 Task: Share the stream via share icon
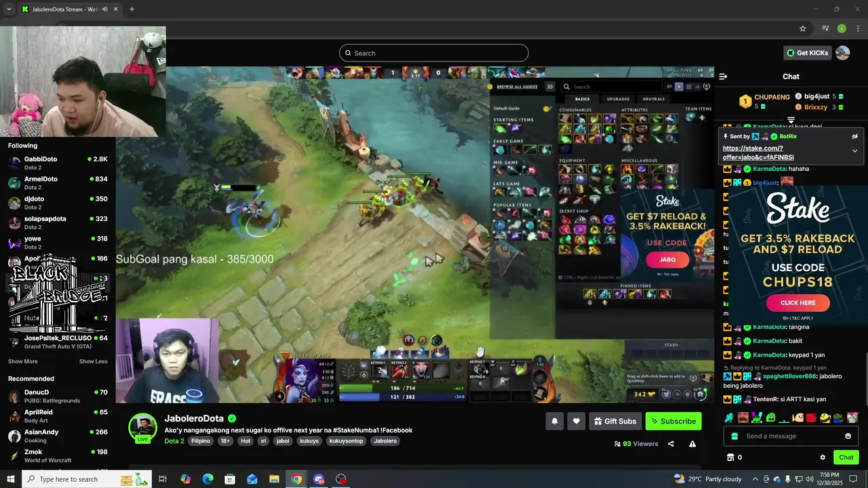pos(671,444)
